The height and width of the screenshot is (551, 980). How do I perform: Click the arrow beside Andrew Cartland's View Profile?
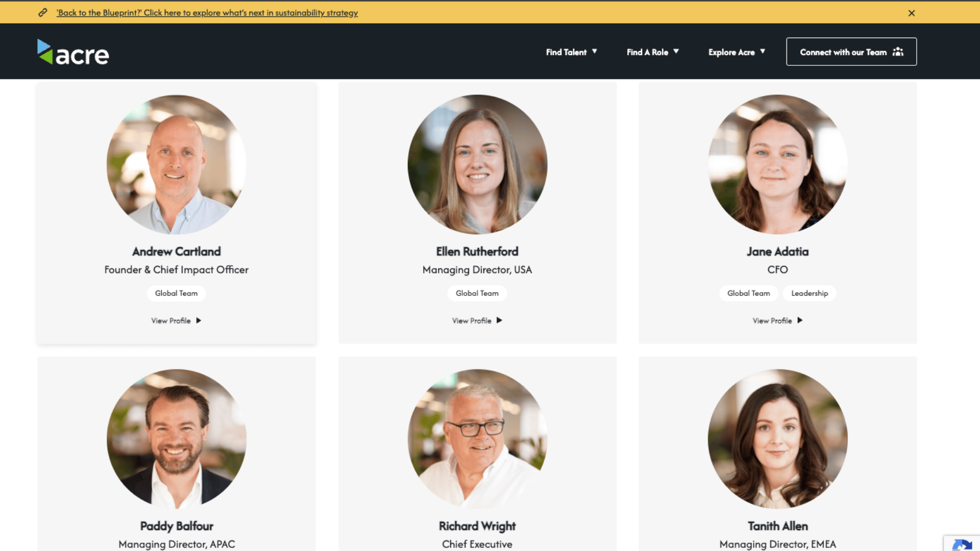point(199,320)
